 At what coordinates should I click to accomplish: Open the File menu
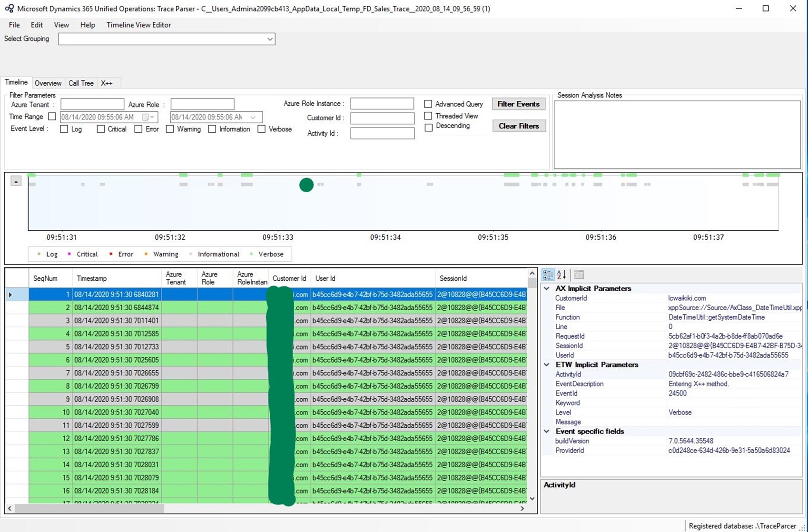click(x=14, y=25)
